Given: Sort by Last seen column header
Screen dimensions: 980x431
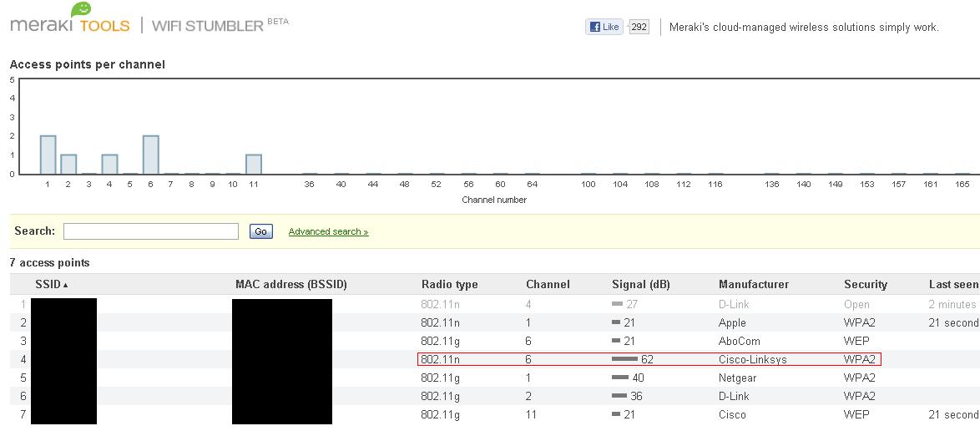Looking at the screenshot, I should 954,285.
